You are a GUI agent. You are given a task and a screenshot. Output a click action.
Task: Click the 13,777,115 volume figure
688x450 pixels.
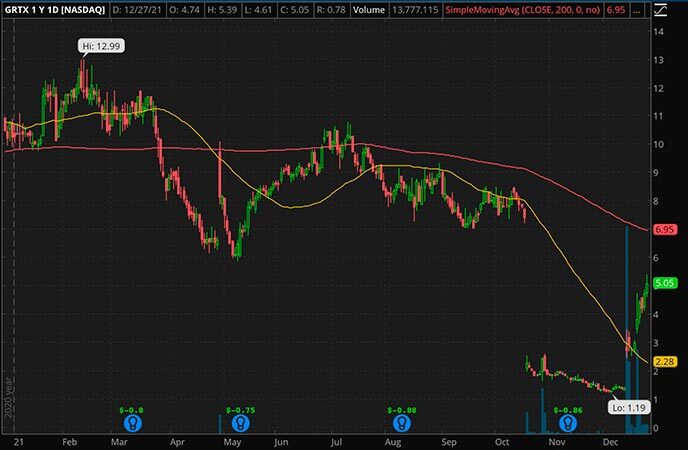tap(415, 10)
